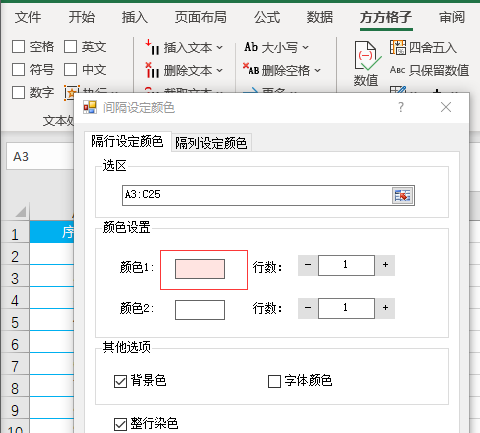Tick the 空格 checkbox

coord(18,47)
